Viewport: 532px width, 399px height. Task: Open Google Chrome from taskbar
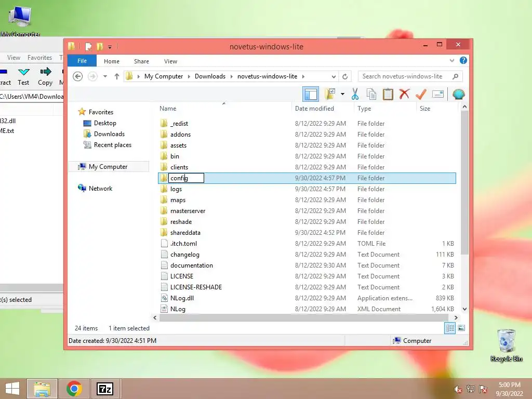point(74,389)
